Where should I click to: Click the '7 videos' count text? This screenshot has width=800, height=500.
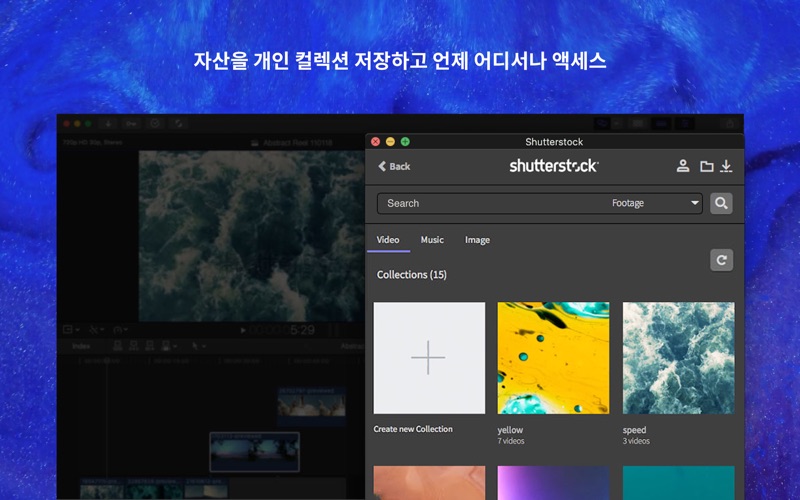click(511, 441)
